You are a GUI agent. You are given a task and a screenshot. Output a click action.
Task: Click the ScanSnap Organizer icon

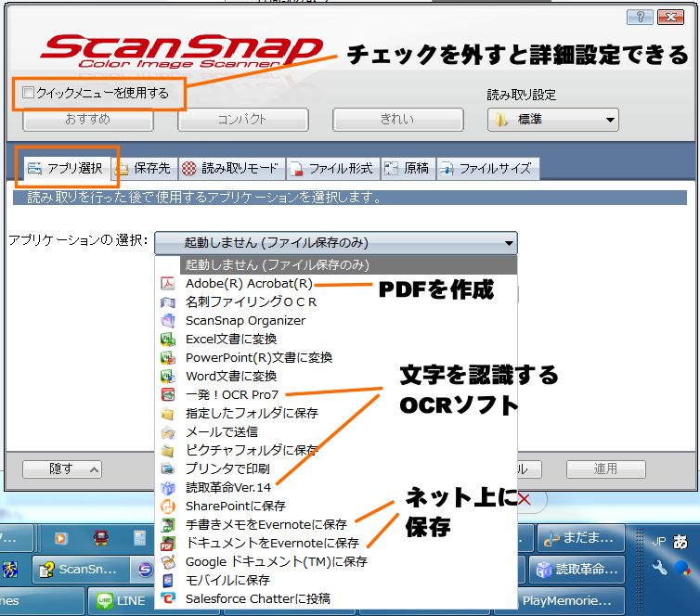coord(168,321)
